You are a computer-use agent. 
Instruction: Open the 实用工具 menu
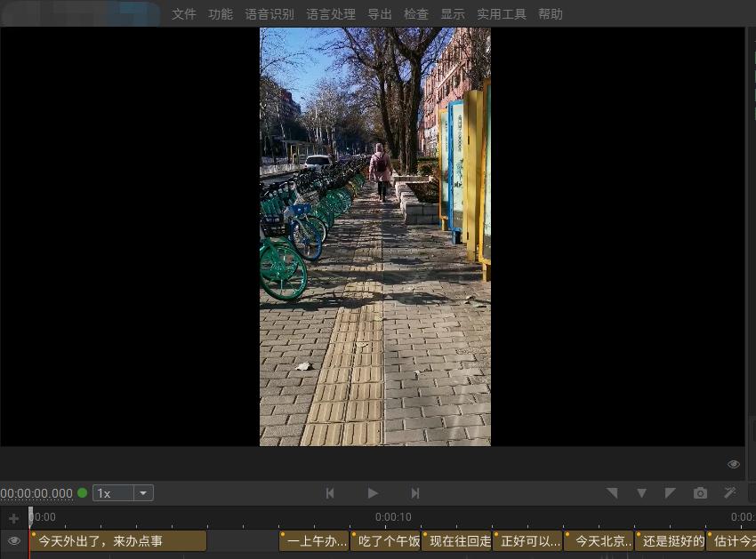point(501,14)
